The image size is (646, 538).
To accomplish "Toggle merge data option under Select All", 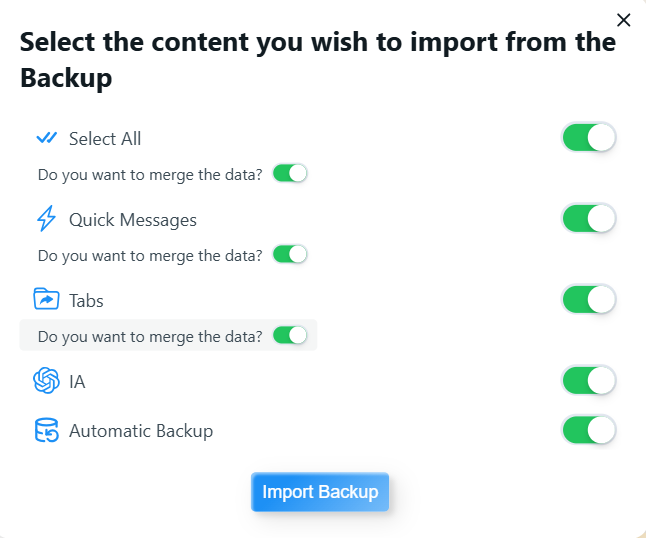I will pyautogui.click(x=290, y=174).
